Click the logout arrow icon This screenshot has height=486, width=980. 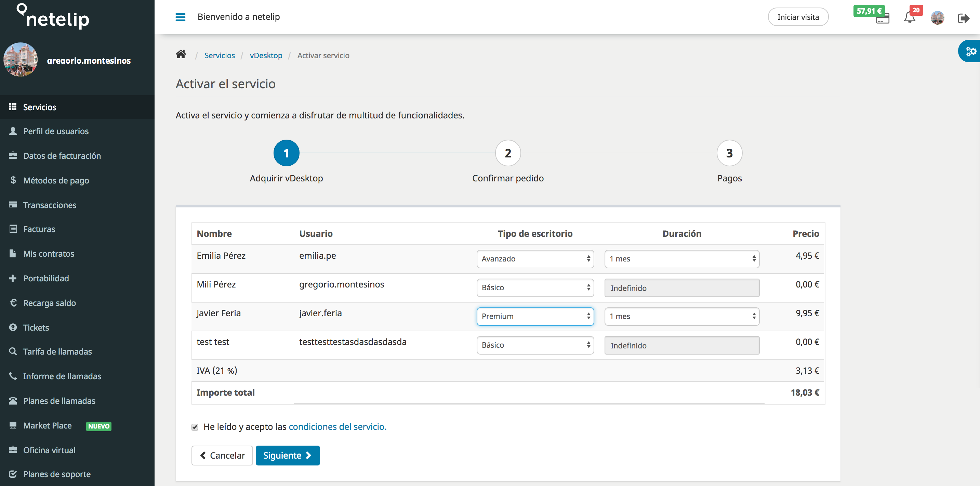[x=963, y=18]
